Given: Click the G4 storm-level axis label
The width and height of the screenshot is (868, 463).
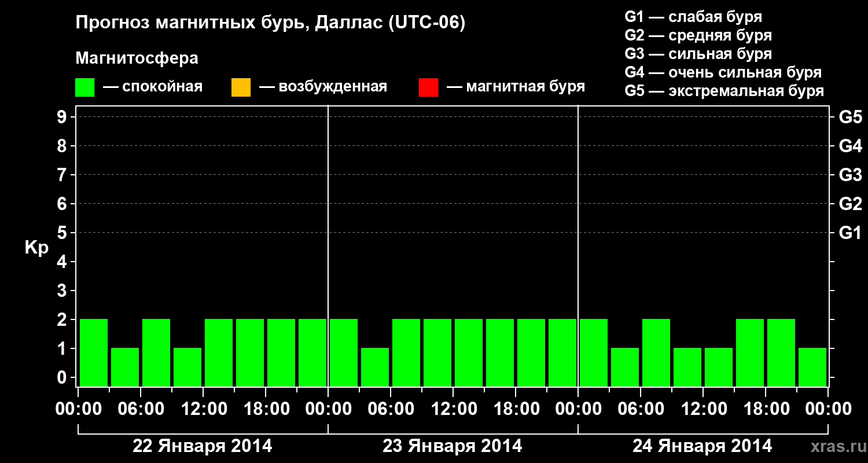Looking at the screenshot, I should pos(850,146).
